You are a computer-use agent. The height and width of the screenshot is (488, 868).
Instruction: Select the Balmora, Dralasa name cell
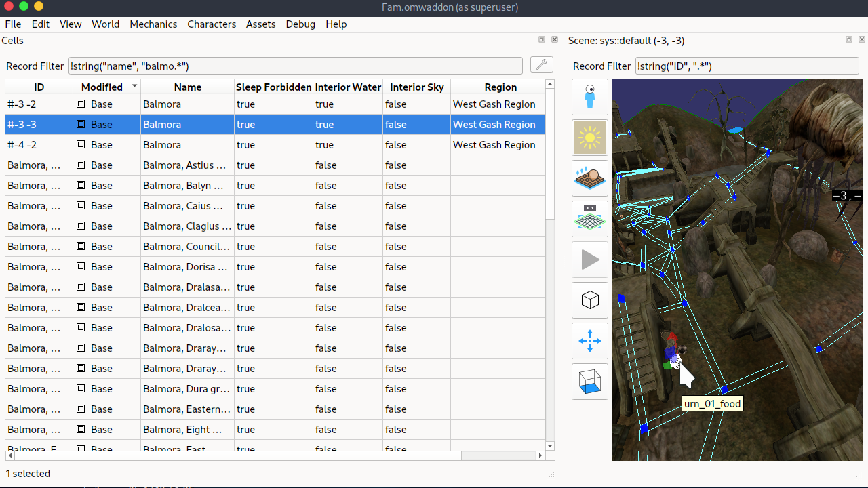(188, 287)
